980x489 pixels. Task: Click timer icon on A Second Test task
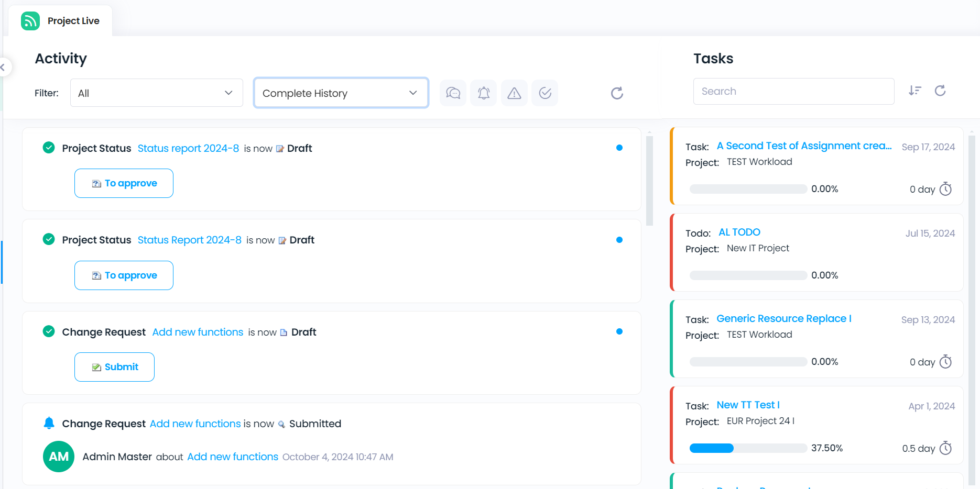pyautogui.click(x=945, y=189)
